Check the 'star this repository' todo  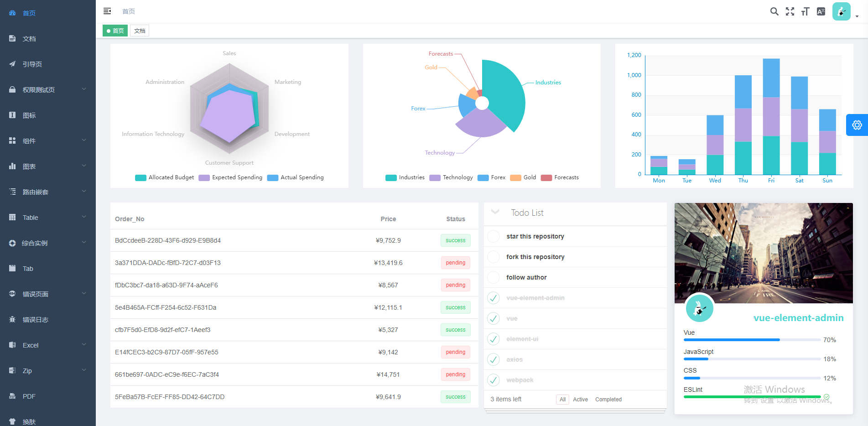494,236
